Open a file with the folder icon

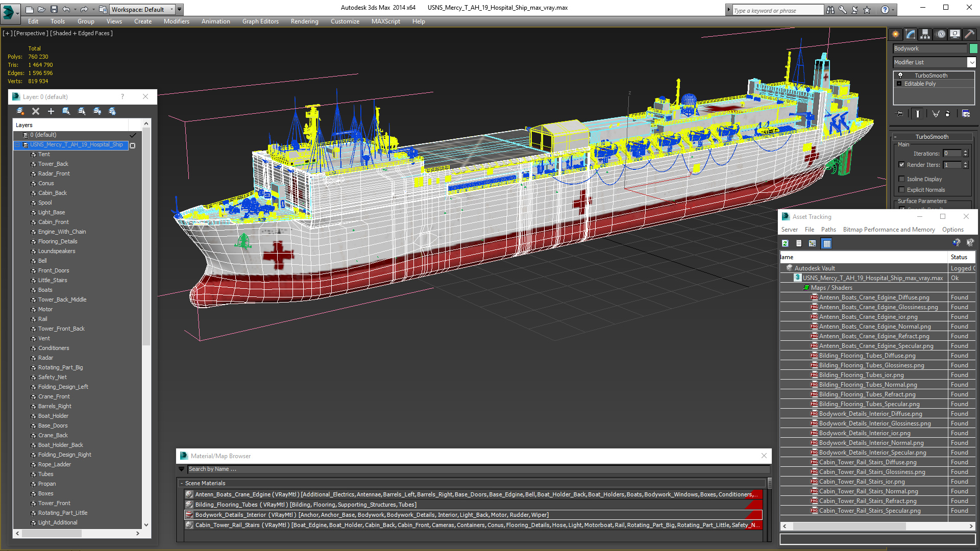coord(42,9)
